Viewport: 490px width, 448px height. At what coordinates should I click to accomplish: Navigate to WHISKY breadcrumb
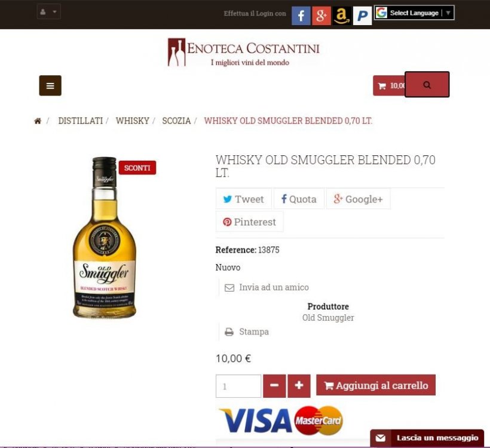click(133, 121)
